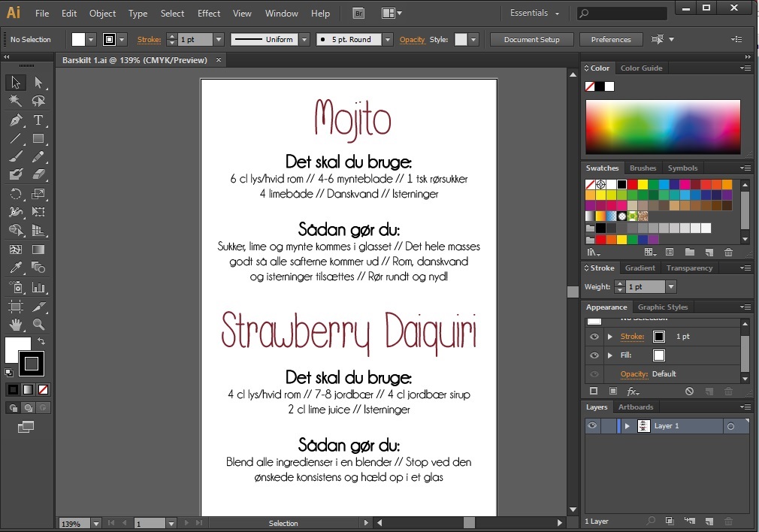
Task: Activate the Direct Selection tool
Action: (38, 83)
